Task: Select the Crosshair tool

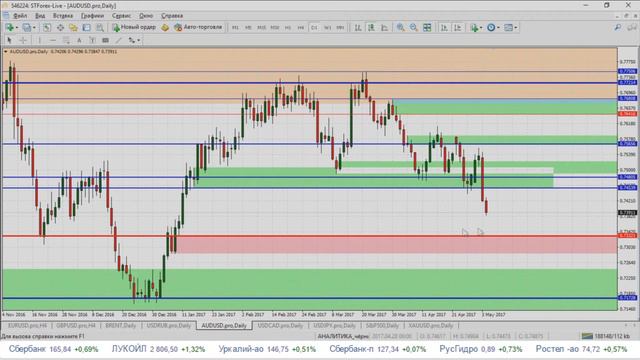Action: point(23,40)
